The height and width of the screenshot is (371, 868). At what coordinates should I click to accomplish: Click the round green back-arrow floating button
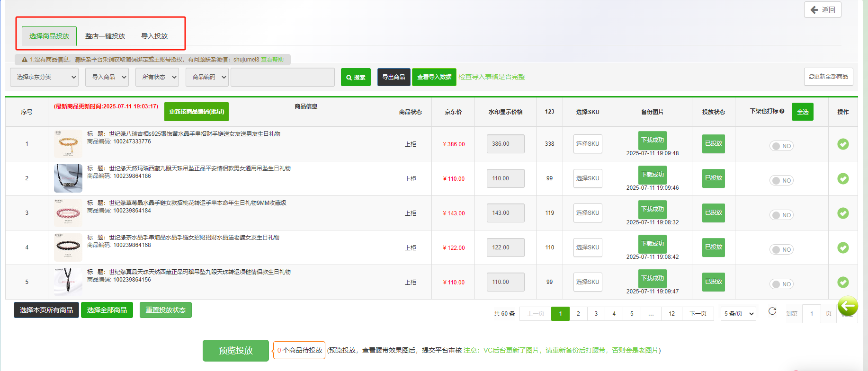[847, 307]
